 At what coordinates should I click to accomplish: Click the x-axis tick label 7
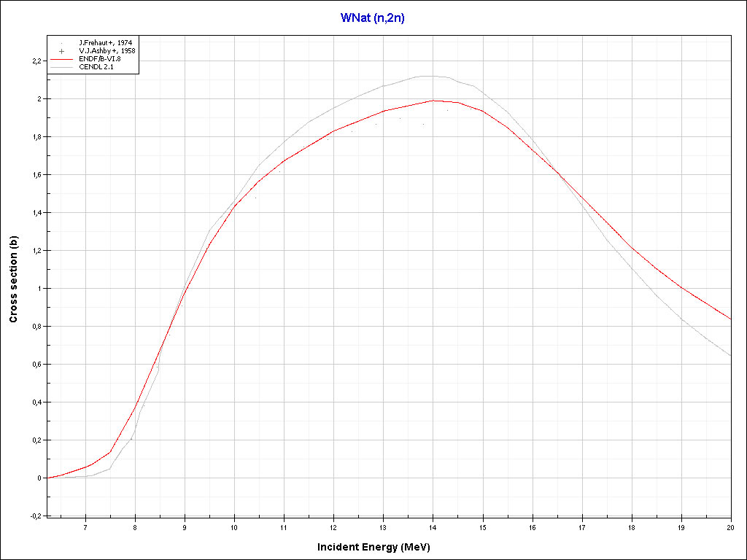pos(85,526)
